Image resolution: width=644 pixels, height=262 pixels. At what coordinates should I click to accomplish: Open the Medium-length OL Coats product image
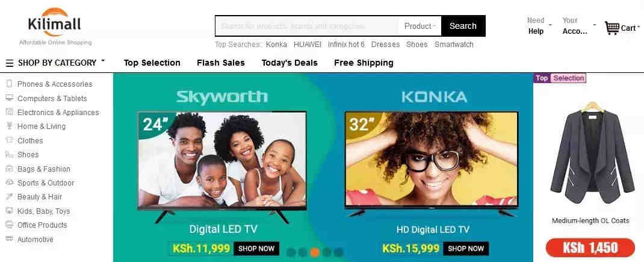point(592,152)
